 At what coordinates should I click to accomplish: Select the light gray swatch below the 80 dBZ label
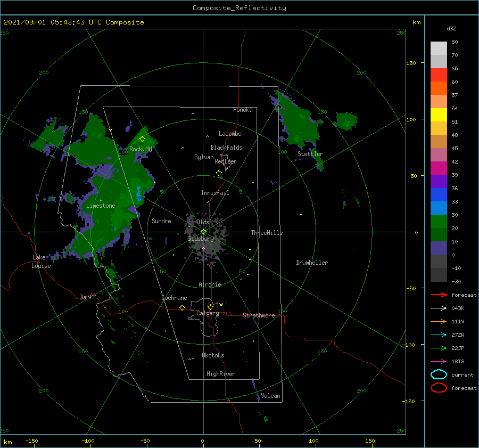439,48
